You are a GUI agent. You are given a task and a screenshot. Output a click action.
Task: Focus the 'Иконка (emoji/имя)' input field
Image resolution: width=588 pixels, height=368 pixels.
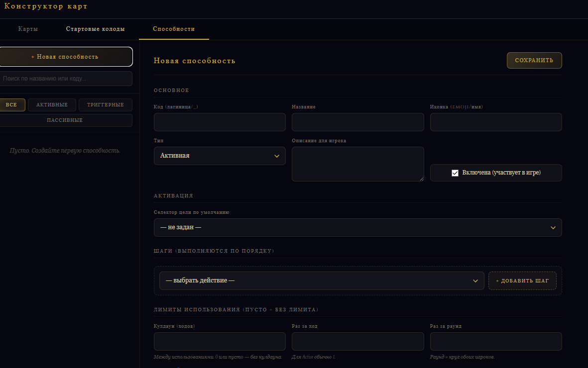[x=495, y=122]
